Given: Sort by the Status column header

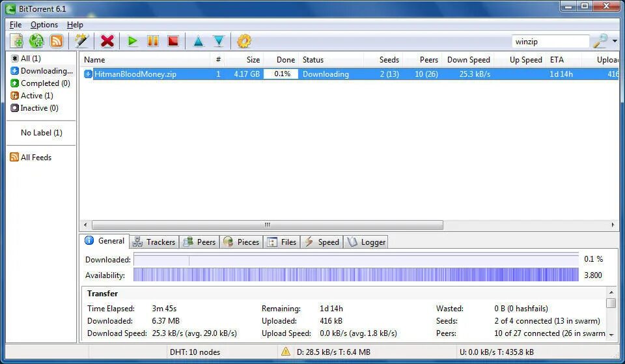Looking at the screenshot, I should click(331, 60).
